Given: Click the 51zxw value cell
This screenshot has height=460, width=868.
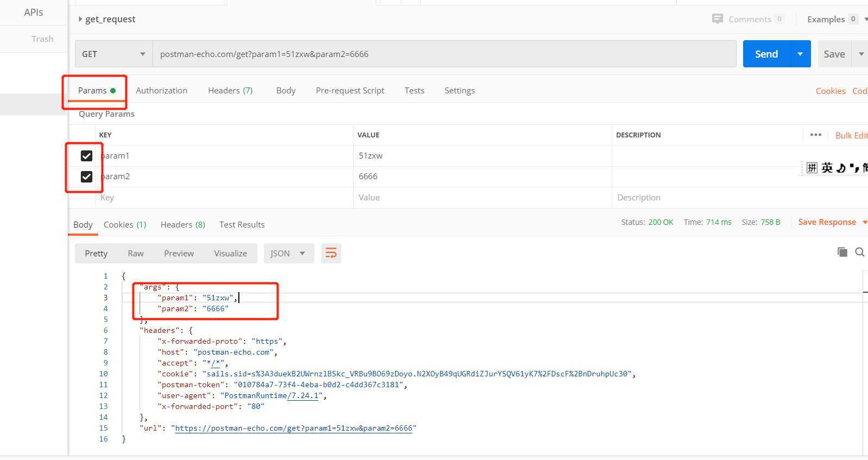Looking at the screenshot, I should click(x=482, y=156).
